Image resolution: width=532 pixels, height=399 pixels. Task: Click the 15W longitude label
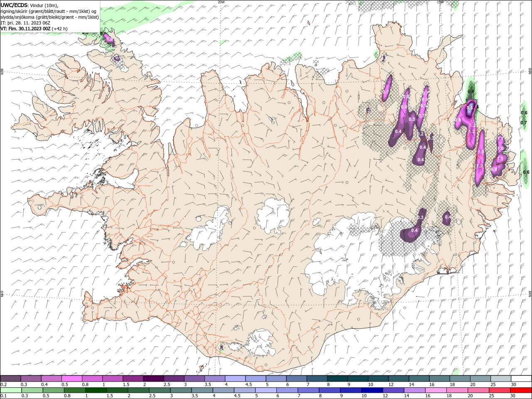(x=440, y=2)
